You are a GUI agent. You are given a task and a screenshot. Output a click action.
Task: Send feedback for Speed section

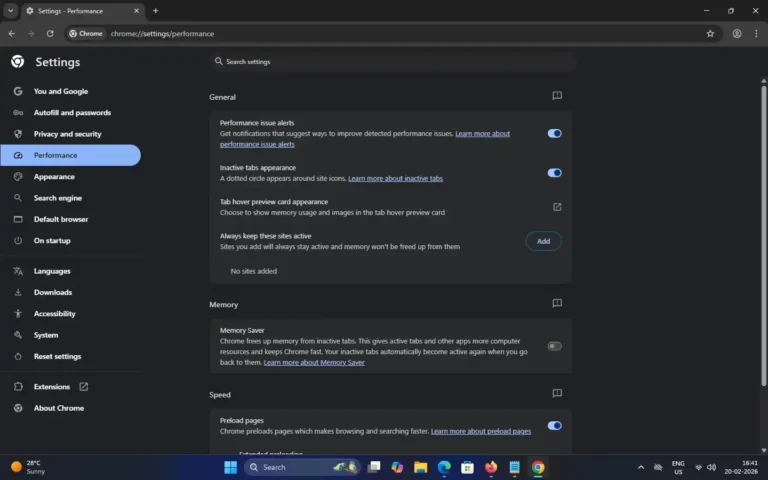coord(557,393)
